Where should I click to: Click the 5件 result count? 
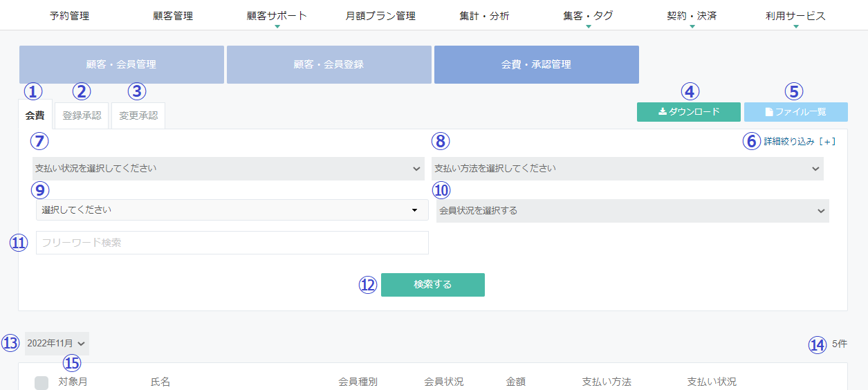840,344
